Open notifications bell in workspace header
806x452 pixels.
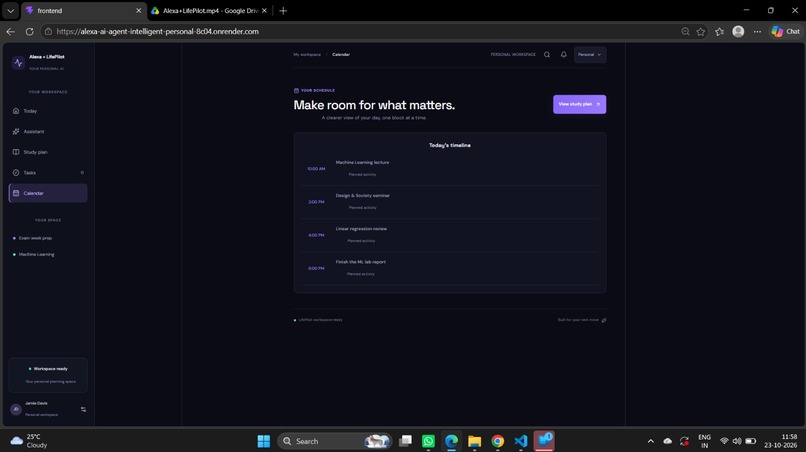tap(563, 55)
